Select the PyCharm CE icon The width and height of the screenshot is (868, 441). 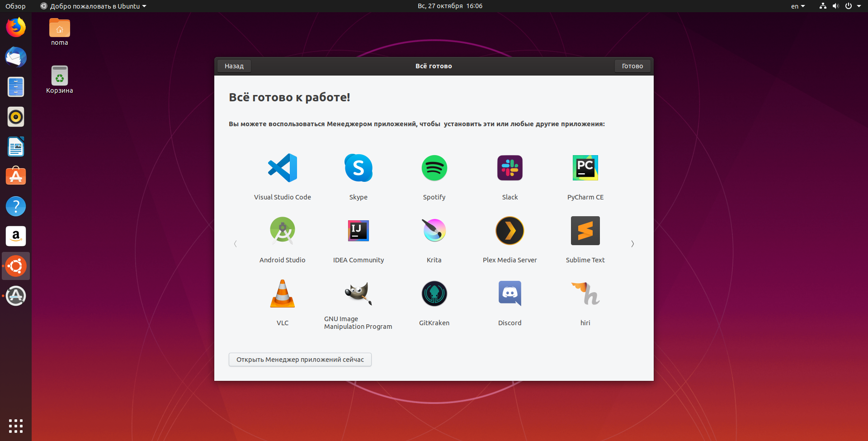[x=585, y=168]
